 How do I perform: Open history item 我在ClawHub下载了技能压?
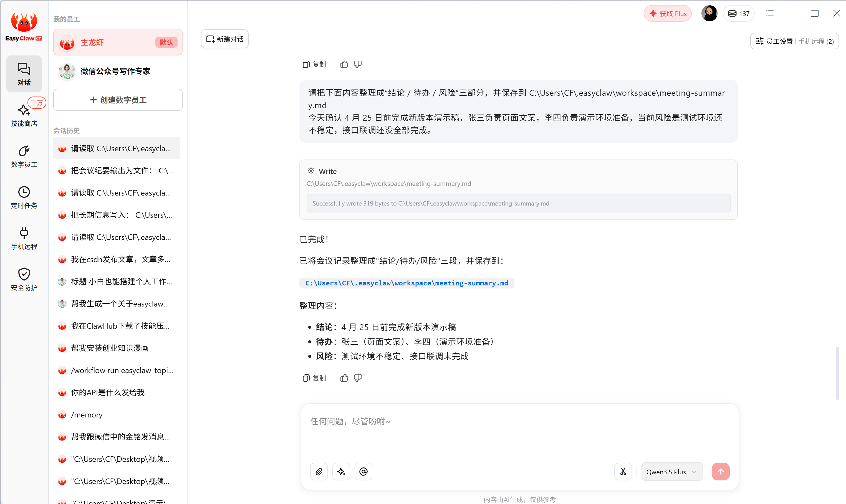pos(117,326)
